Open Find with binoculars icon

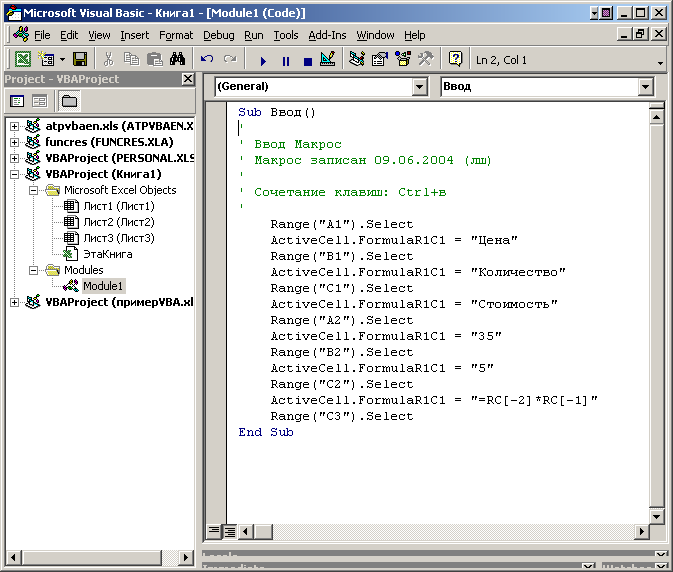[x=177, y=59]
